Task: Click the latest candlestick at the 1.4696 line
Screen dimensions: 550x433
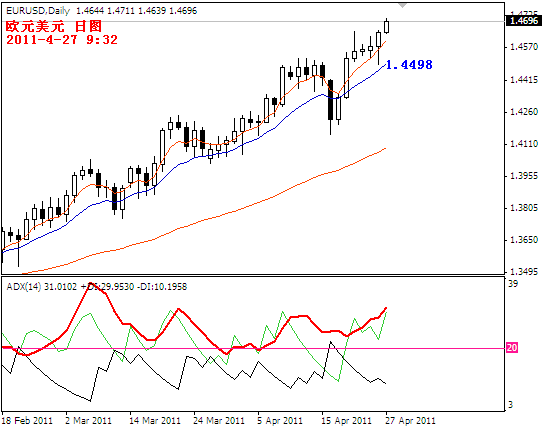Action: (x=387, y=27)
